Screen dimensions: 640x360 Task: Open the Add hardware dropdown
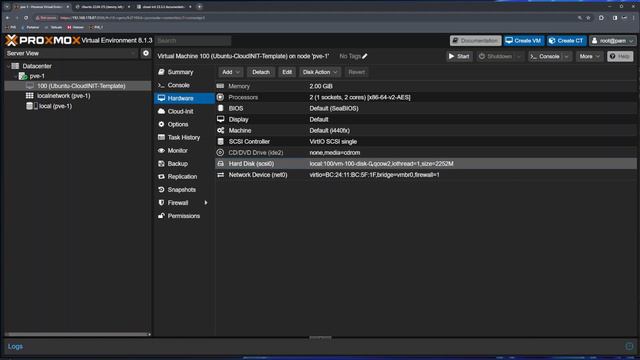click(231, 72)
